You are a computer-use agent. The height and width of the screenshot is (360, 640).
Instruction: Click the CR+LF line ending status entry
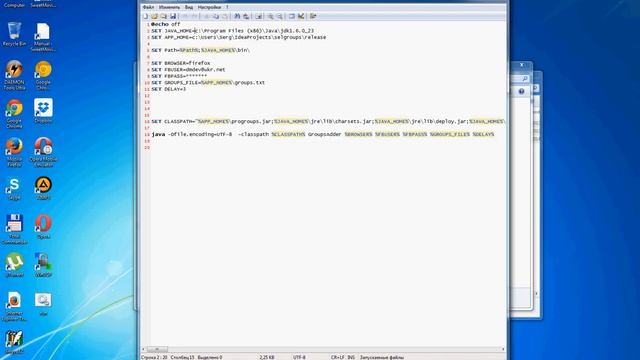click(x=337, y=357)
